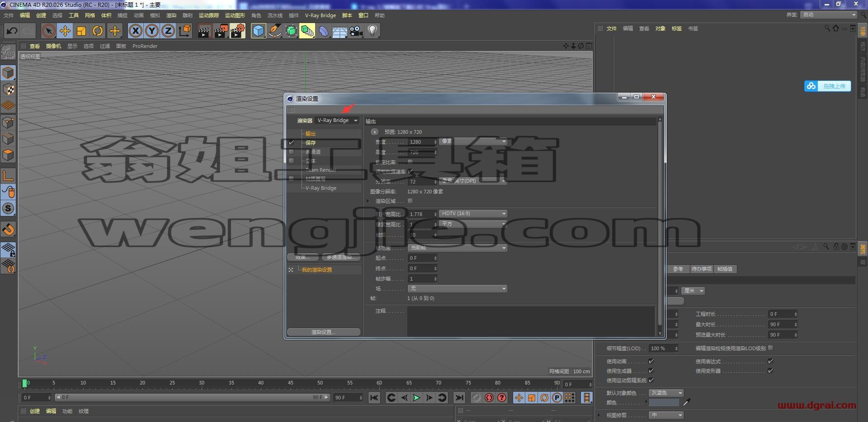Click the 注释 notes text area

pyautogui.click(x=531, y=321)
